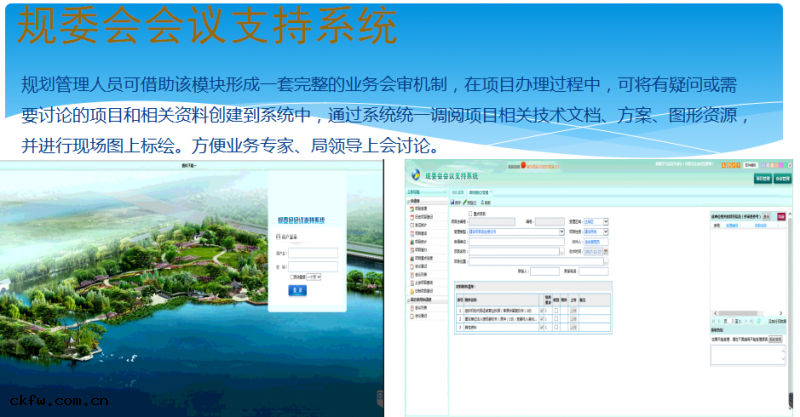The width and height of the screenshot is (800, 417).
Task: Tick the remember password checkbox on login panel
Action: point(291,276)
